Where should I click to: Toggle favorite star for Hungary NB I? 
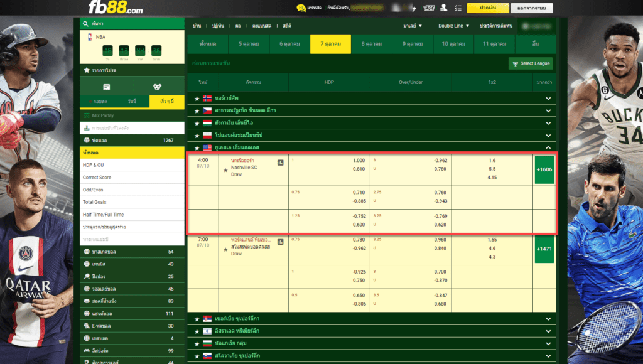point(197,123)
